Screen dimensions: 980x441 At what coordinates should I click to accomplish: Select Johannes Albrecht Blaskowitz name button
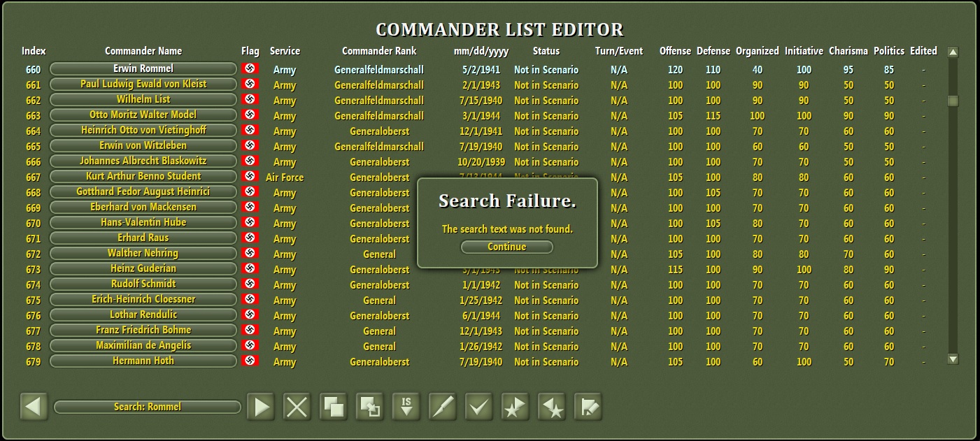[x=143, y=161]
